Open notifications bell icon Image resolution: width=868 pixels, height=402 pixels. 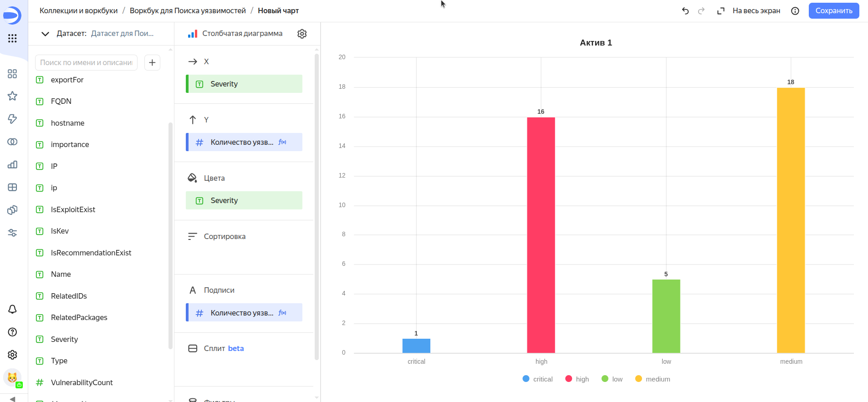(12, 310)
